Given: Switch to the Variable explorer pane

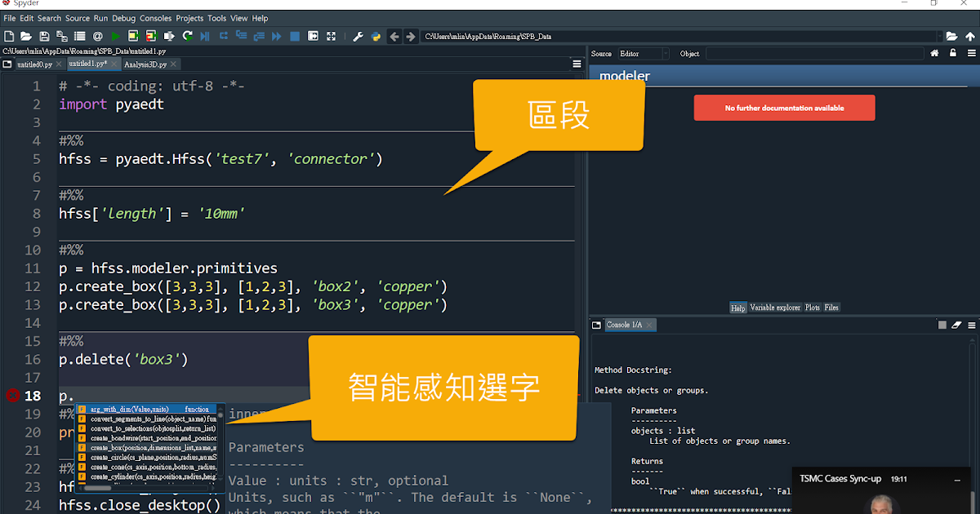Looking at the screenshot, I should click(774, 308).
